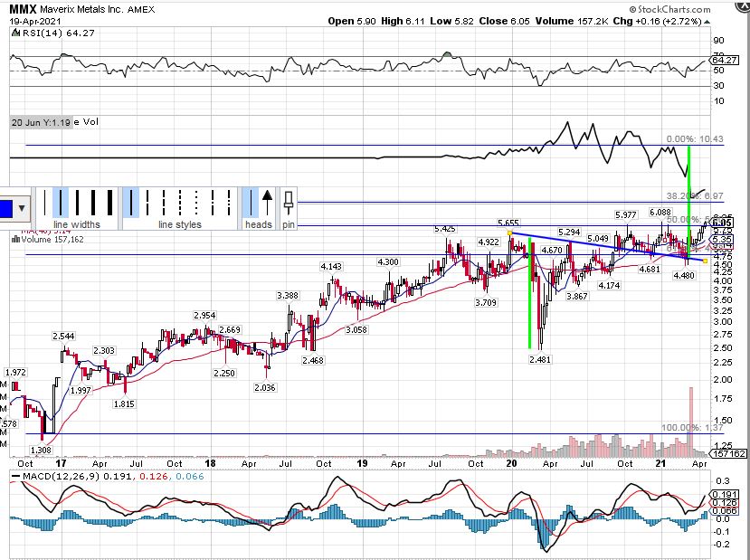The width and height of the screenshot is (750, 560).
Task: Choose the fourth, thick line width
Action: click(93, 203)
